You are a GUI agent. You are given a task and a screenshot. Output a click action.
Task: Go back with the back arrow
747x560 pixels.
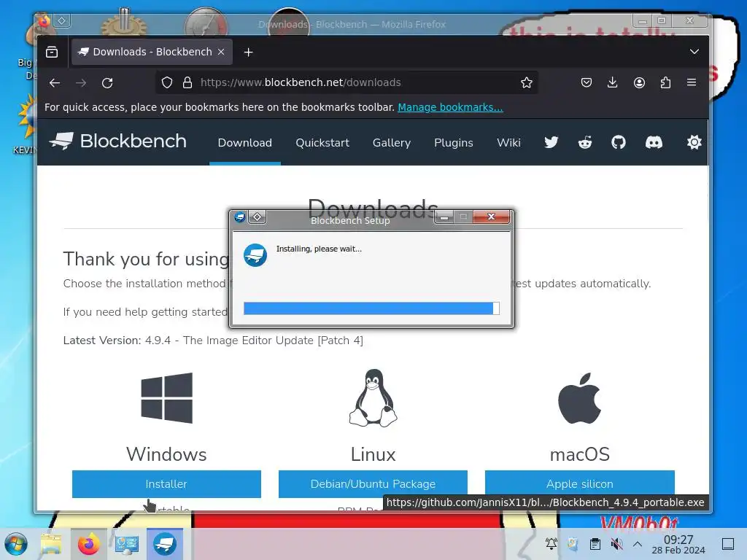tap(55, 83)
